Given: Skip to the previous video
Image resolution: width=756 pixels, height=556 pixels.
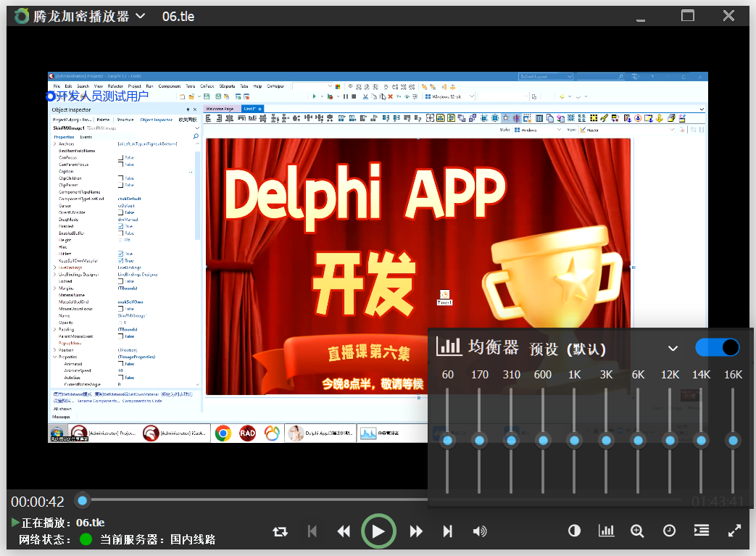Looking at the screenshot, I should tap(312, 531).
